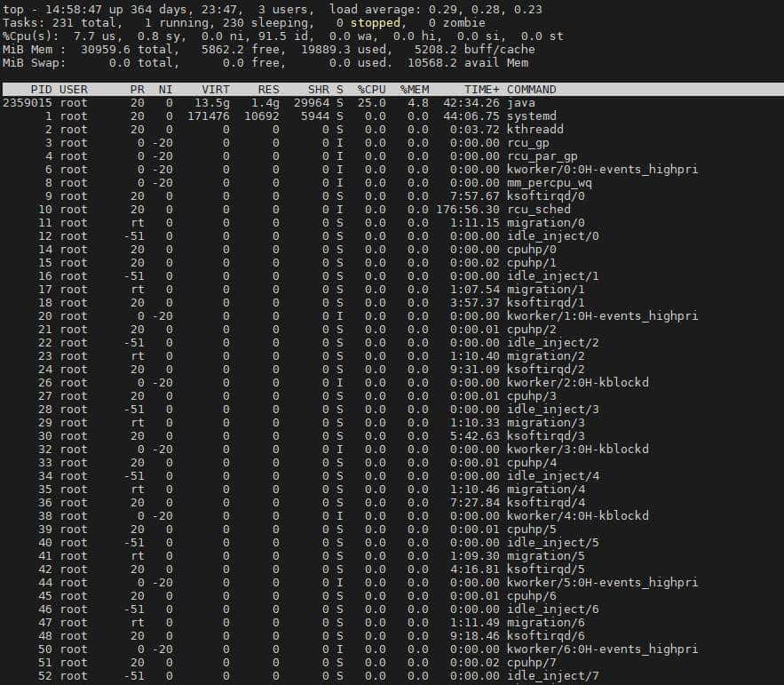Click the VIRT column header

tap(216, 90)
